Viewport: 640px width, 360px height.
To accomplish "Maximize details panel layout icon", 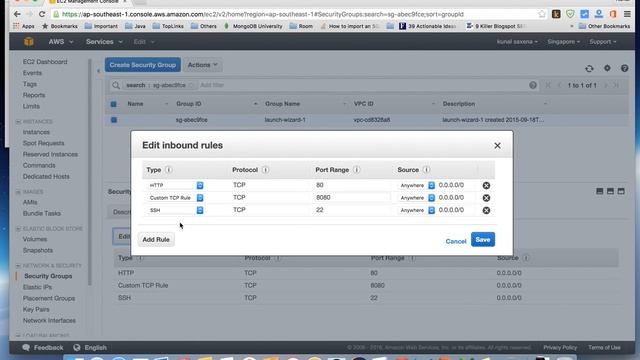I will point(621,191).
